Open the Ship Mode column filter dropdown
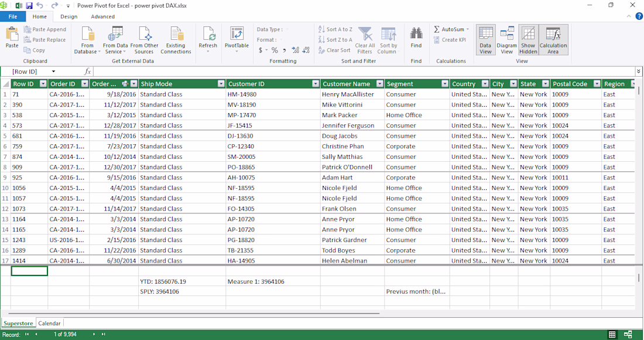This screenshot has height=340, width=644. pyautogui.click(x=221, y=84)
